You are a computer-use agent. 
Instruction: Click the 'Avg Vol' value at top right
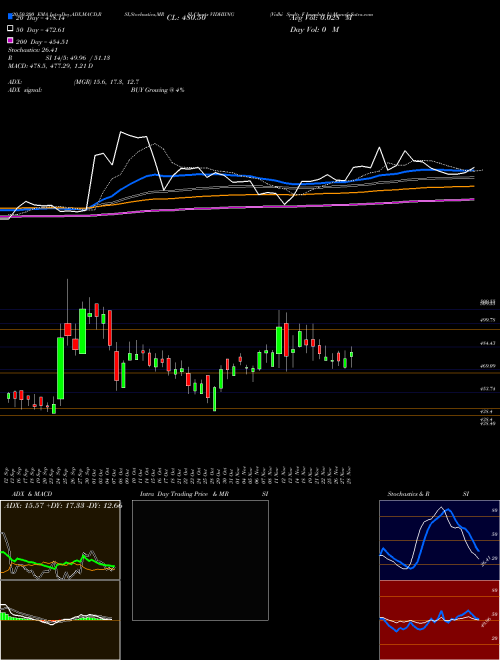321,18
